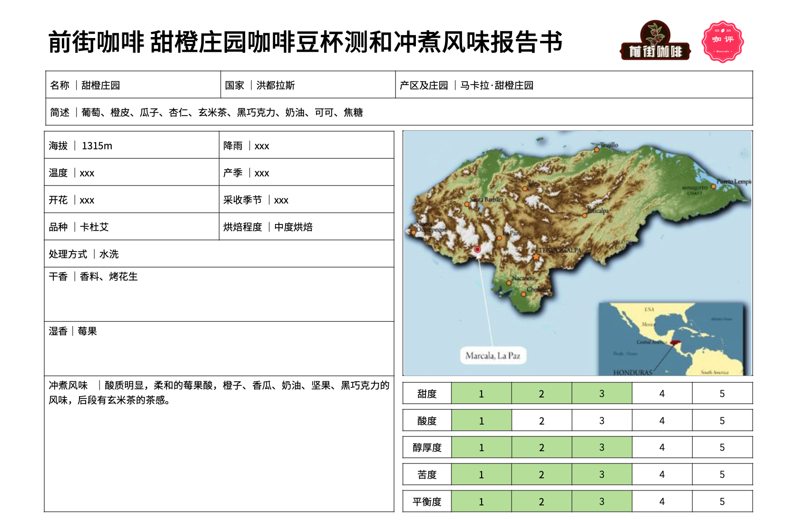Click the 前街咖啡 brown logo

tap(655, 42)
